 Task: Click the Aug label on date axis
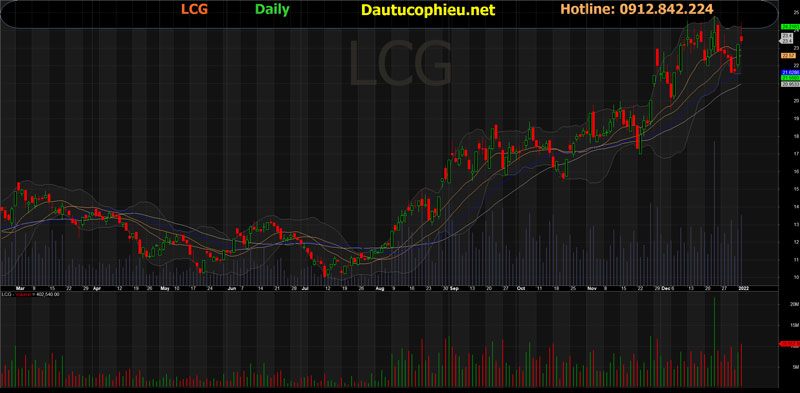380,288
